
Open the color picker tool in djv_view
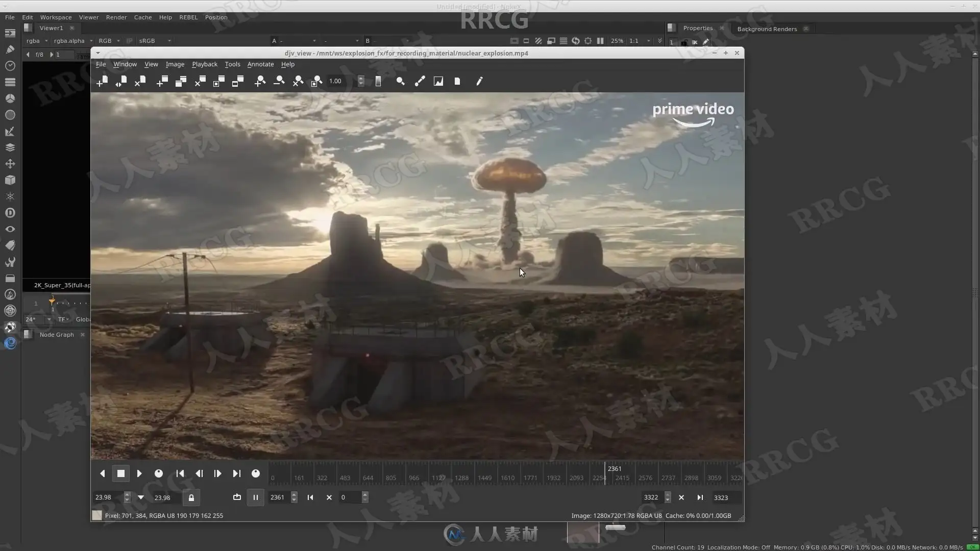[420, 81]
